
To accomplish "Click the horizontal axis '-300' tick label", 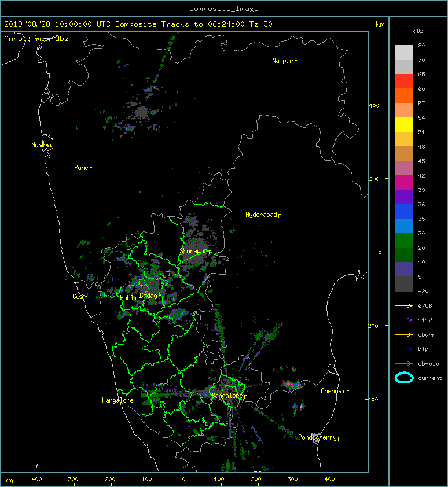I will click(x=72, y=479).
